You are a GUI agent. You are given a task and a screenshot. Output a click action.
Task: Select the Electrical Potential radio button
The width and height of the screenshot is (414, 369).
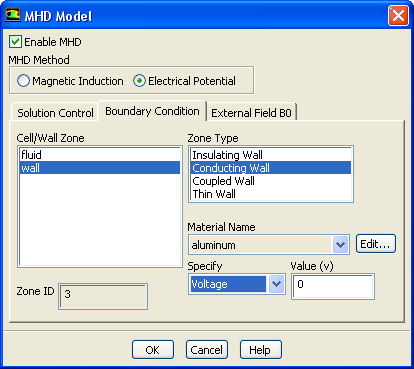pos(139,81)
